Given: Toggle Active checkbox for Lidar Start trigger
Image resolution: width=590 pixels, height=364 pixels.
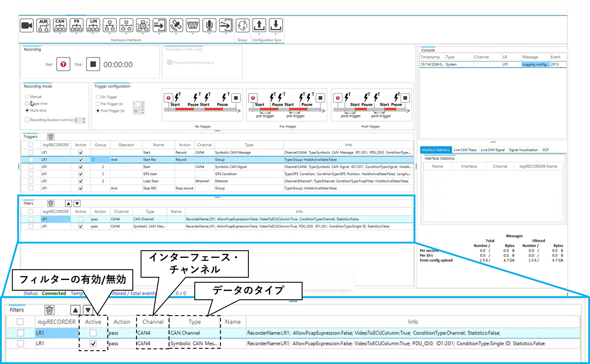Looking at the screenshot, I should click(81, 181).
